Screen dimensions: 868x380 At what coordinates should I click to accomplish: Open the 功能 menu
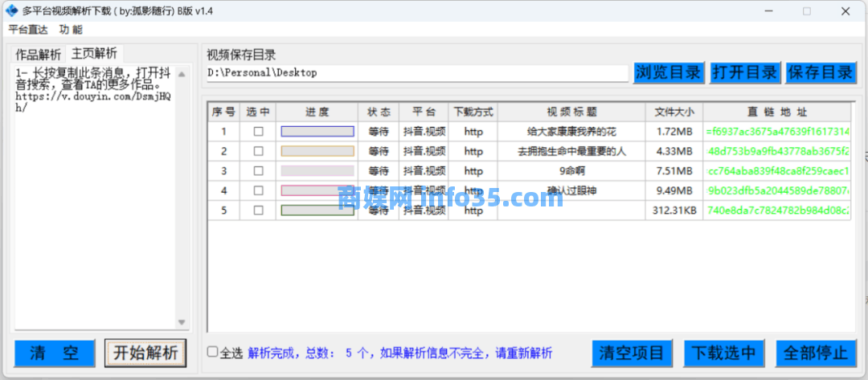tap(71, 30)
